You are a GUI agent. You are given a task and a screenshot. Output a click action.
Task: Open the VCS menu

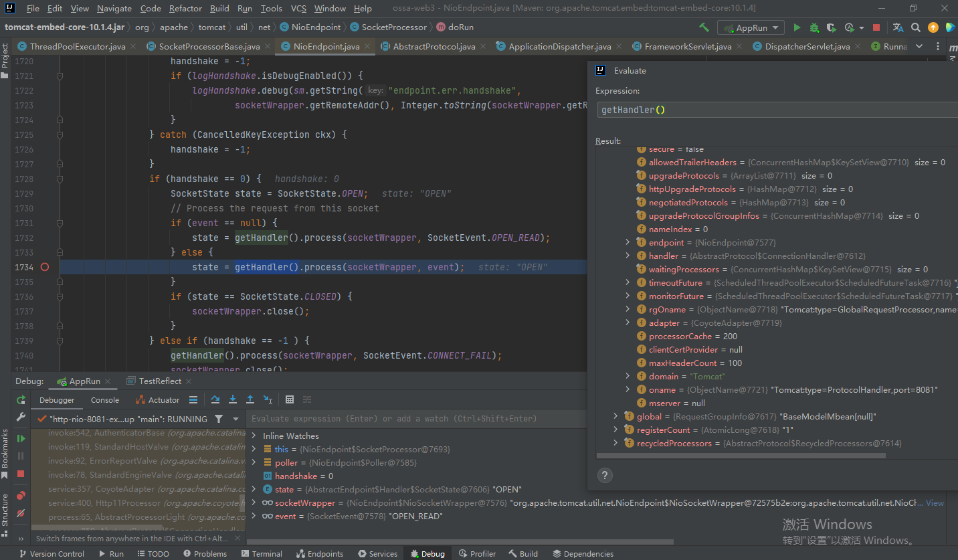click(x=298, y=9)
